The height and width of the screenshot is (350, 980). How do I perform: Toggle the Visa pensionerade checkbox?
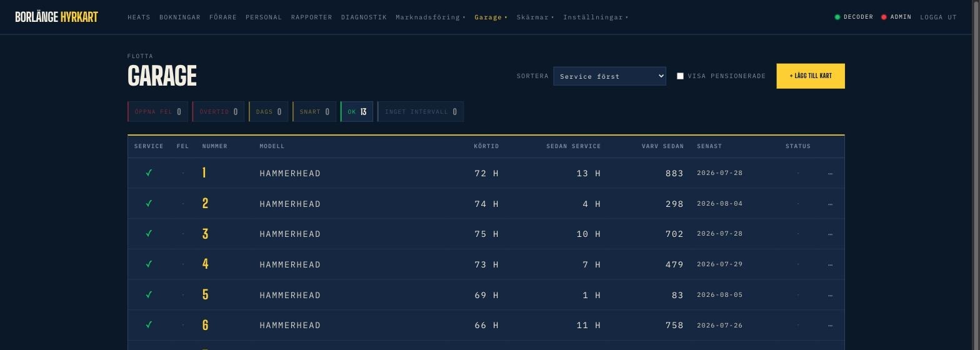pyautogui.click(x=681, y=76)
